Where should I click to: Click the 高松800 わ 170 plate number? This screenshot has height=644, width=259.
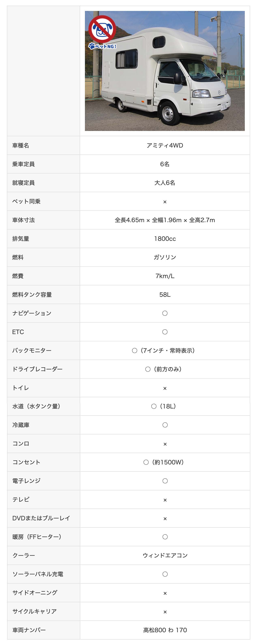click(x=165, y=630)
